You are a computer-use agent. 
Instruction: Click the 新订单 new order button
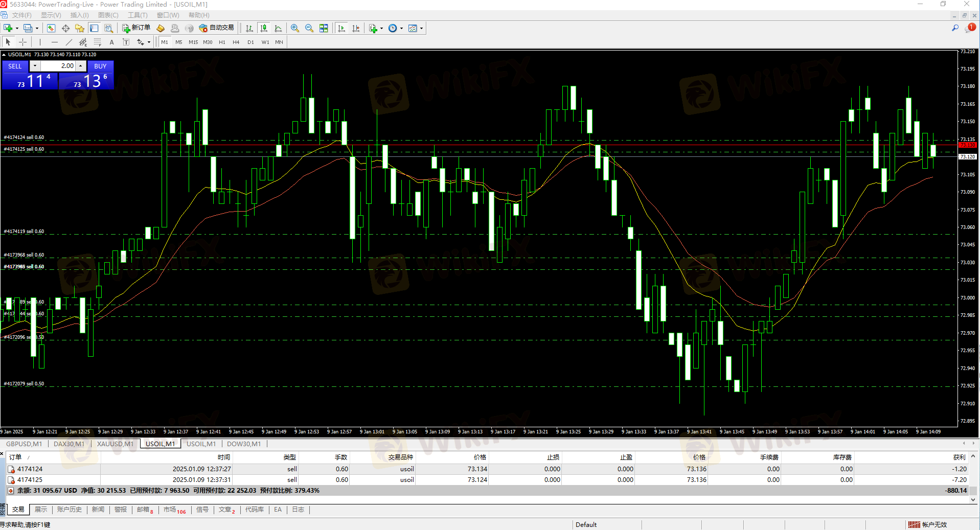pos(136,28)
